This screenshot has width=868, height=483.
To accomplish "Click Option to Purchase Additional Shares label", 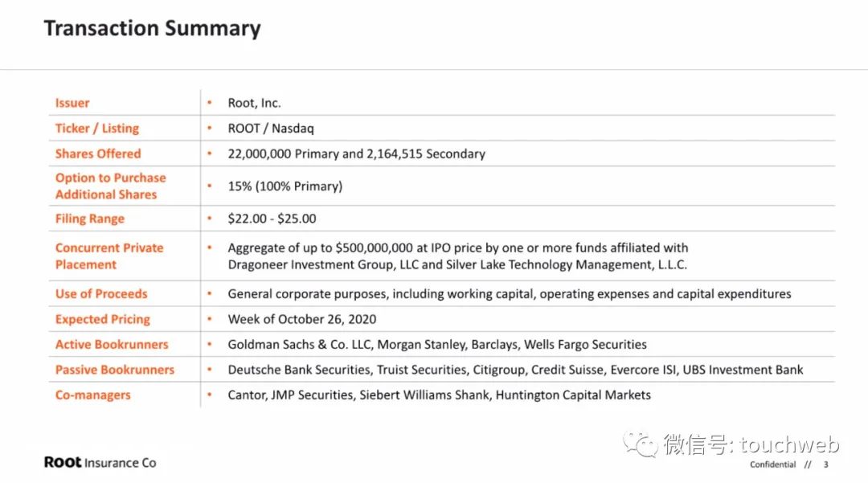I will coord(110,186).
